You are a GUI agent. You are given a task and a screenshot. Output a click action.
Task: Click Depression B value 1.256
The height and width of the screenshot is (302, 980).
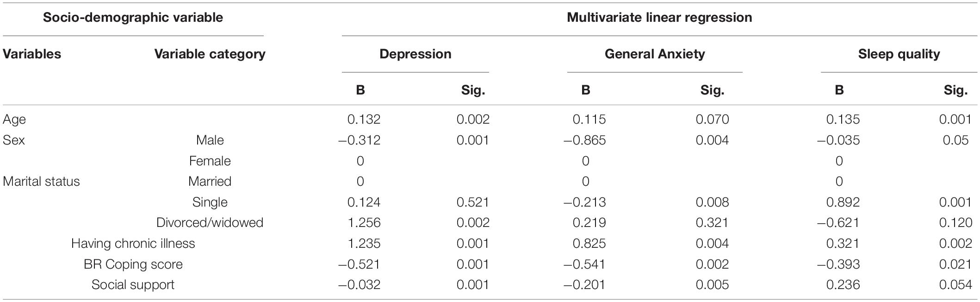click(x=364, y=222)
